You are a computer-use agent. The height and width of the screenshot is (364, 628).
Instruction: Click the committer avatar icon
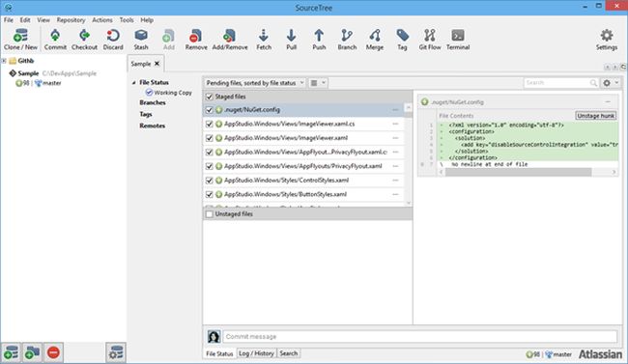[214, 336]
